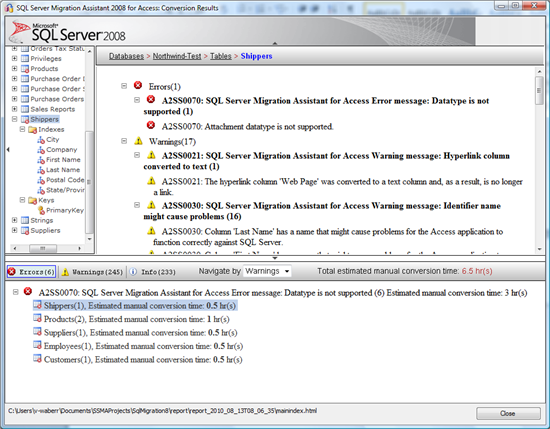
Task: Click the Last Name index icon
Action: pyautogui.click(x=41, y=170)
